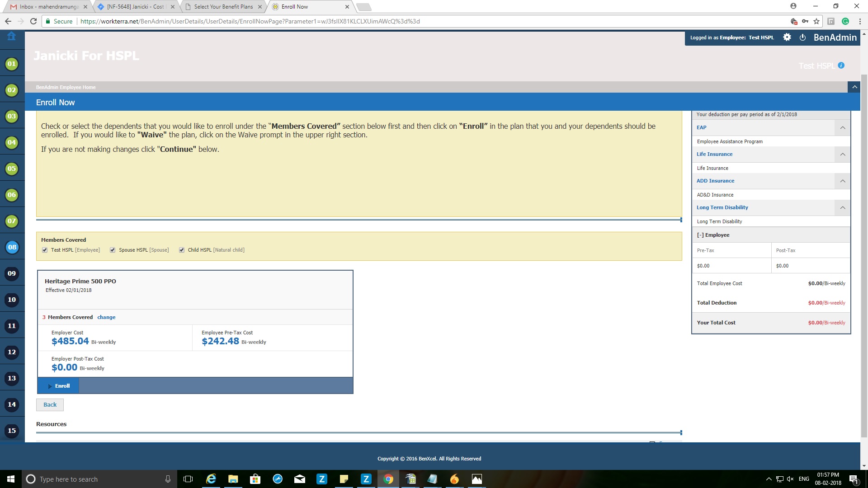Switch to Select Your Benefit Plans tab
Image resolution: width=868 pixels, height=488 pixels.
(x=223, y=7)
